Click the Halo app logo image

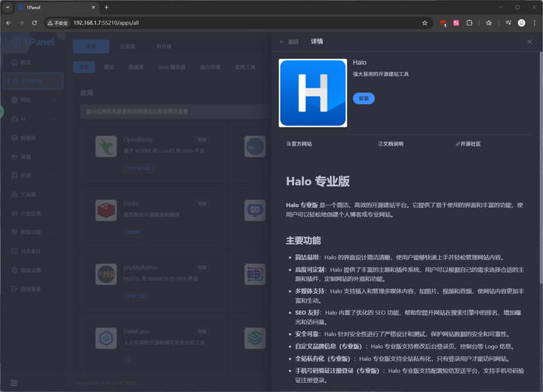(x=313, y=93)
